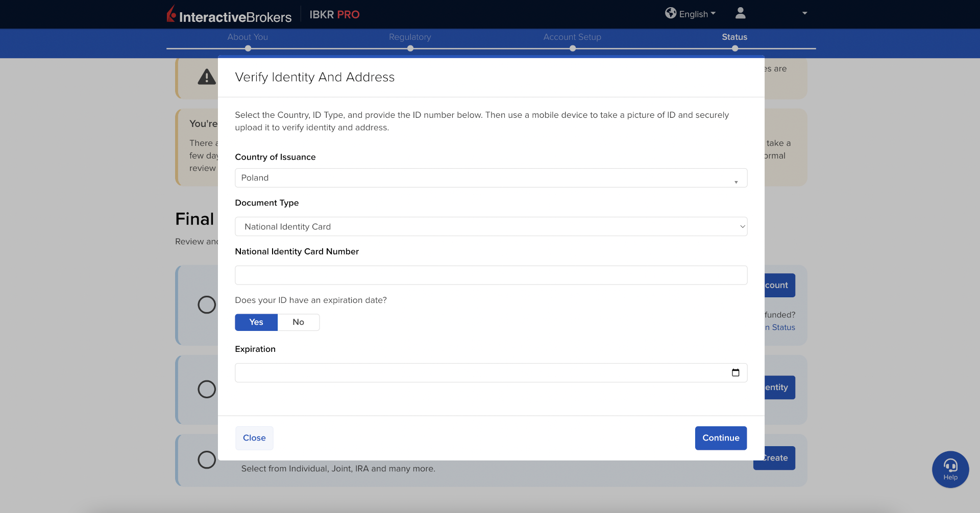Click the globe language icon
This screenshot has height=513, width=980.
(x=670, y=13)
